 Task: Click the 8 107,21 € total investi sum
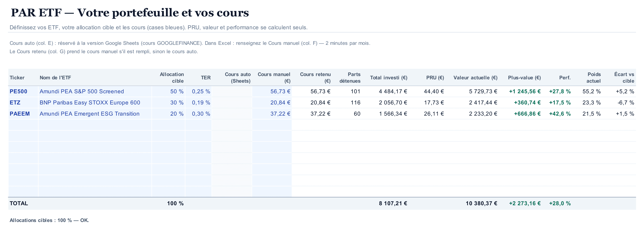393,203
